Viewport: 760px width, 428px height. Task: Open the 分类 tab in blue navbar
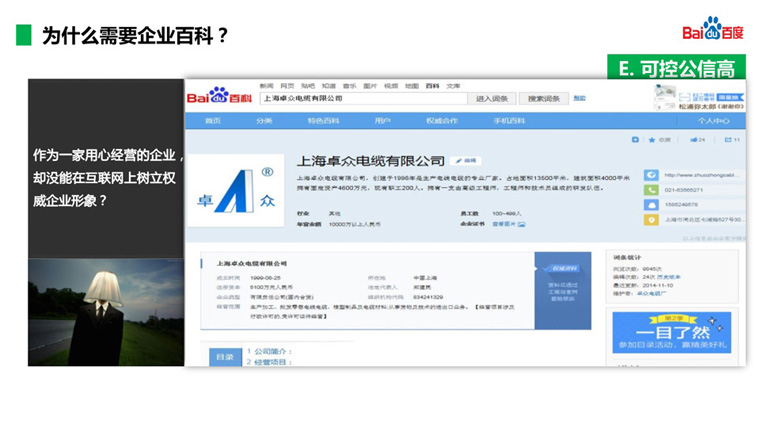264,121
